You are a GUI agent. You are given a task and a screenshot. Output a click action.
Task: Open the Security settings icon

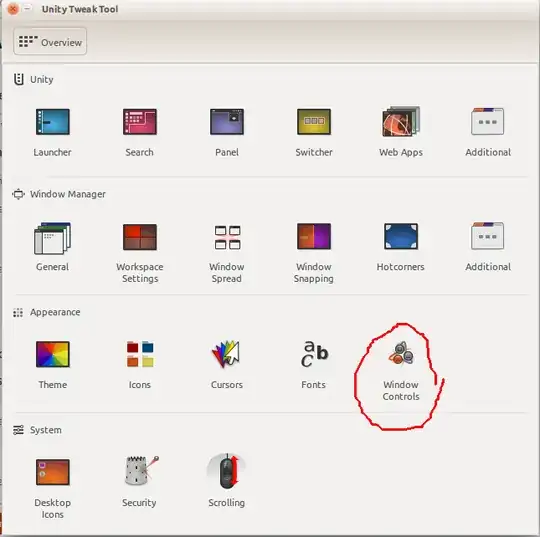pos(141,471)
